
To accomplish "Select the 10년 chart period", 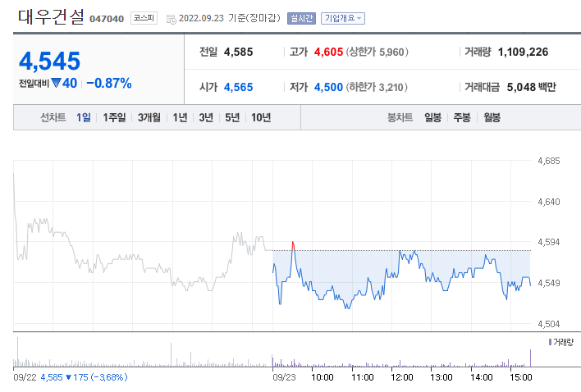I will pyautogui.click(x=261, y=118).
